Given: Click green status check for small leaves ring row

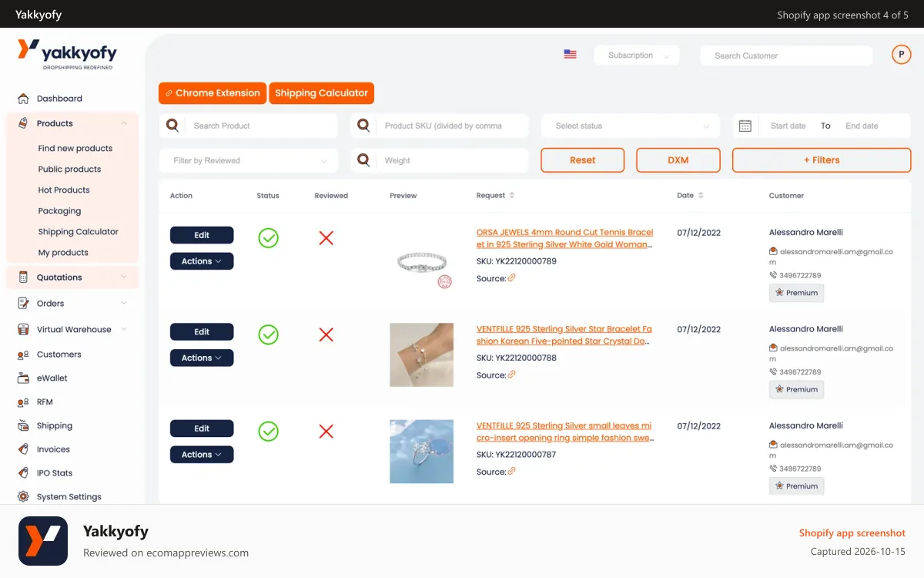Looking at the screenshot, I should pos(268,431).
